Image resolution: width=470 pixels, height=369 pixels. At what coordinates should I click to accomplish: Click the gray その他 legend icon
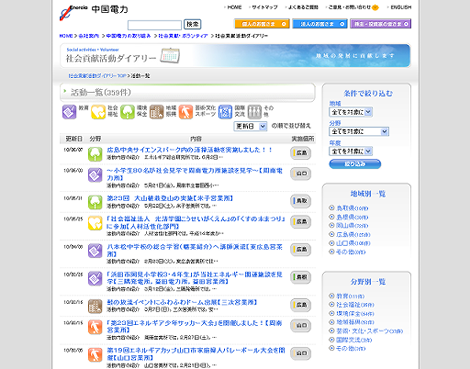tap(254, 112)
